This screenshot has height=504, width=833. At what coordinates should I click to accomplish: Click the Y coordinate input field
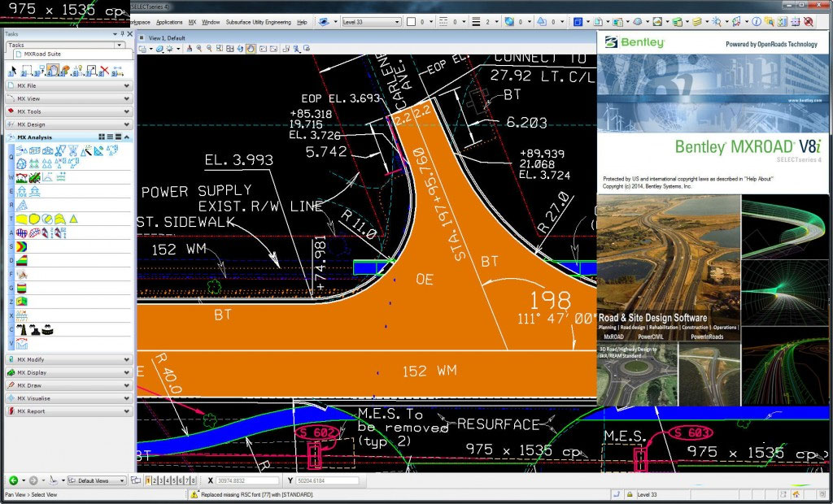pyautogui.click(x=327, y=480)
